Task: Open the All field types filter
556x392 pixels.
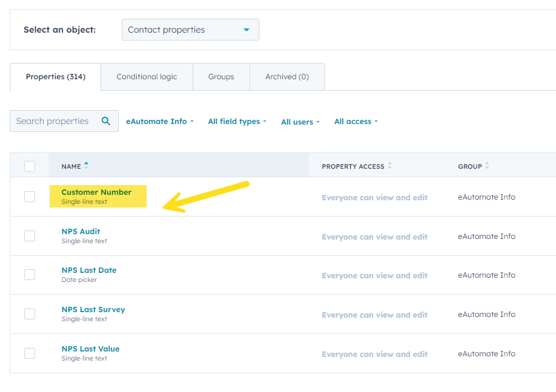Action: click(x=237, y=122)
